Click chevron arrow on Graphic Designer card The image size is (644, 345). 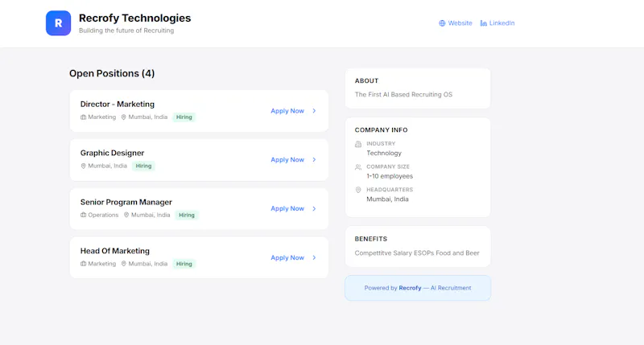(x=314, y=159)
